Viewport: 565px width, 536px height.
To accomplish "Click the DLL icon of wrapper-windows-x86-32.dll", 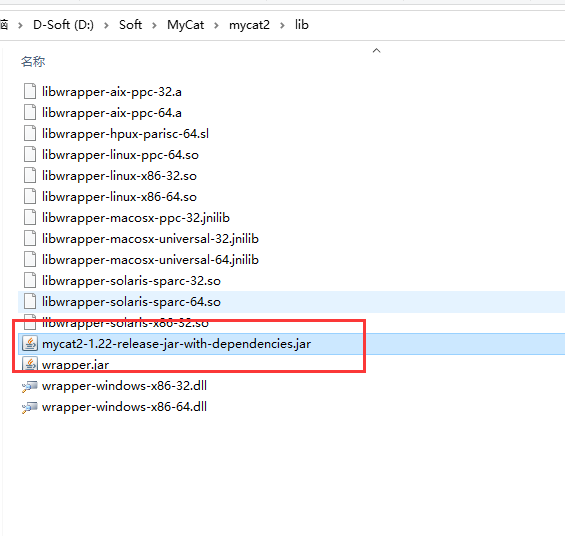I will coord(30,386).
